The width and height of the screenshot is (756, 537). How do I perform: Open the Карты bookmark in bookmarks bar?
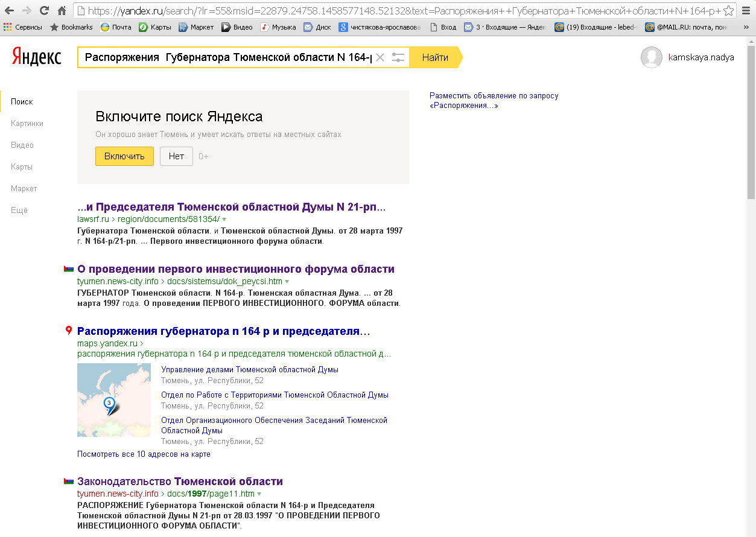(155, 27)
